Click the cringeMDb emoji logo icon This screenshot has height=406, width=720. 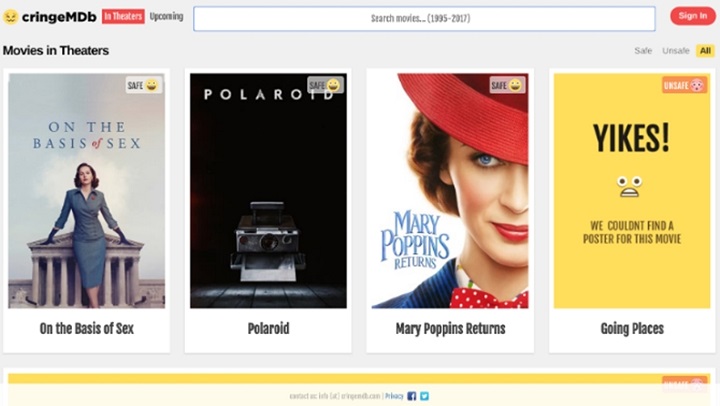tap(11, 17)
